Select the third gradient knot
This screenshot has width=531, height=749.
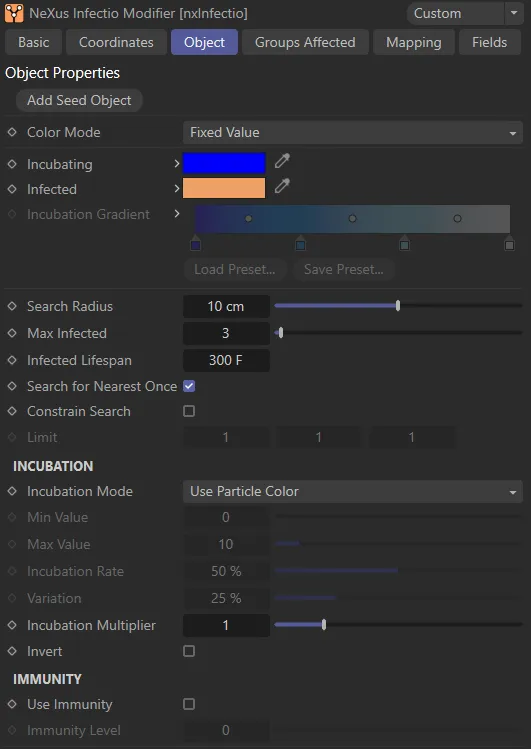(x=404, y=244)
